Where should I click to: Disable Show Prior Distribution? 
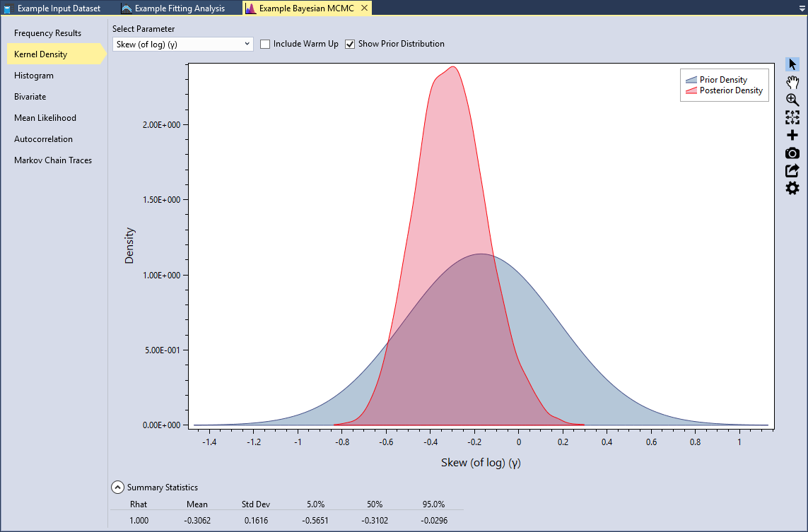[x=349, y=44]
